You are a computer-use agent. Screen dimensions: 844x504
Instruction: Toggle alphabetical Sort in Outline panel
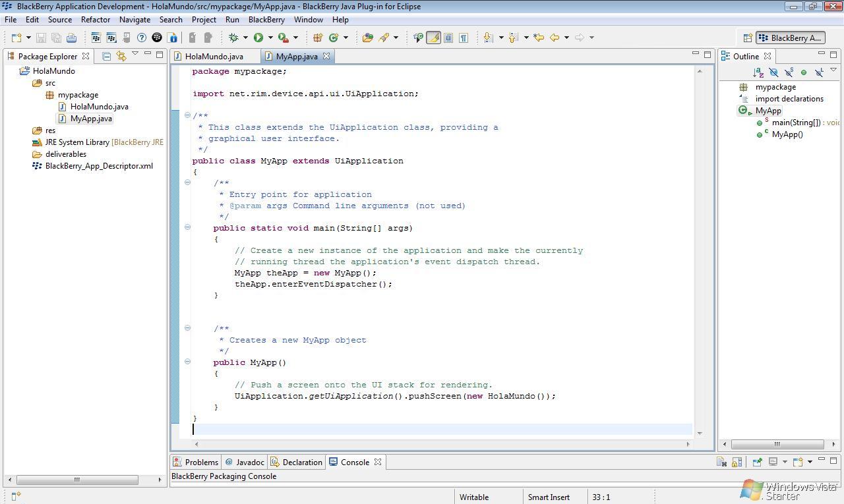[758, 72]
